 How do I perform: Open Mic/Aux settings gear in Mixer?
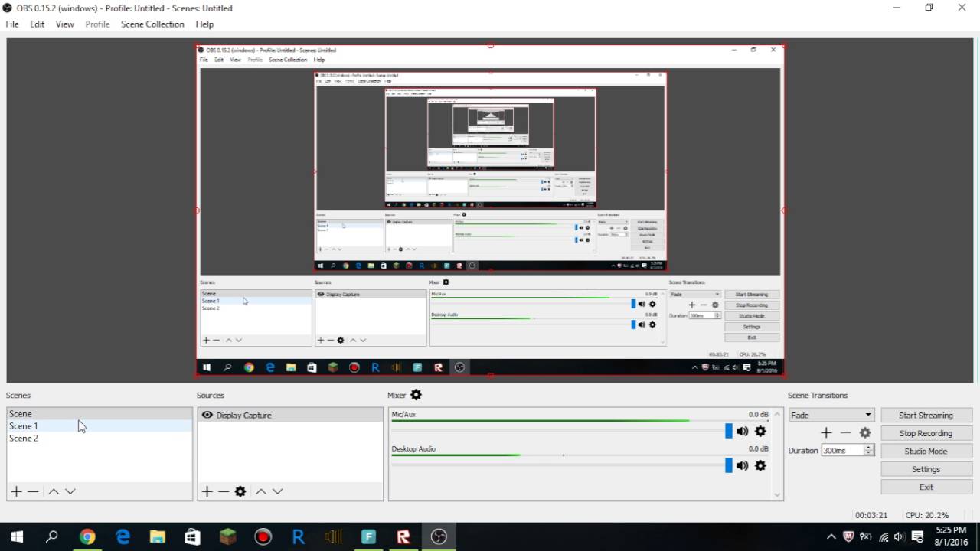click(x=760, y=431)
